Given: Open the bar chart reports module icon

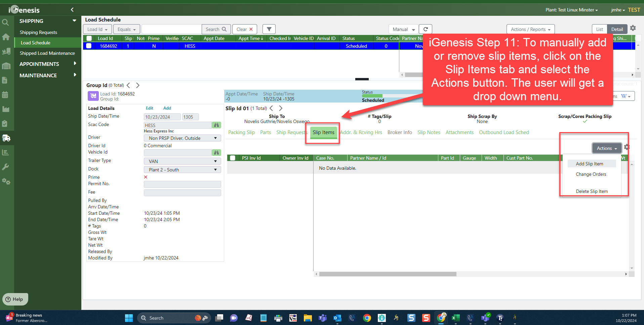Looking at the screenshot, I should [x=5, y=152].
